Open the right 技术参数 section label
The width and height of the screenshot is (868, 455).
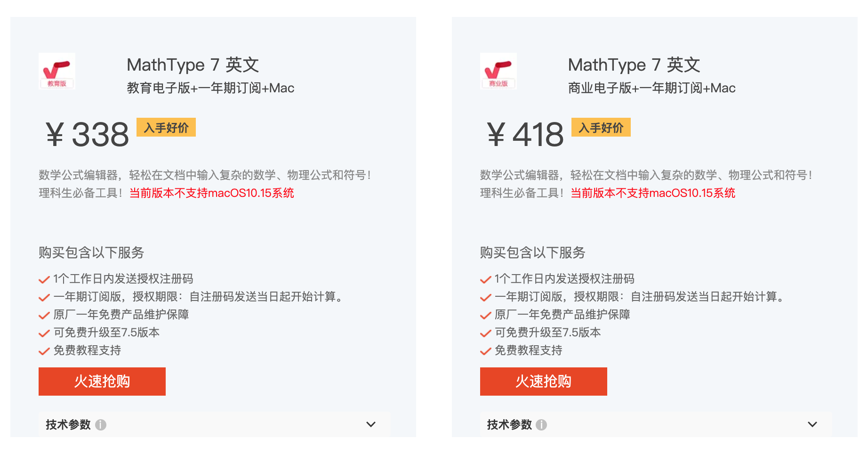tap(509, 425)
